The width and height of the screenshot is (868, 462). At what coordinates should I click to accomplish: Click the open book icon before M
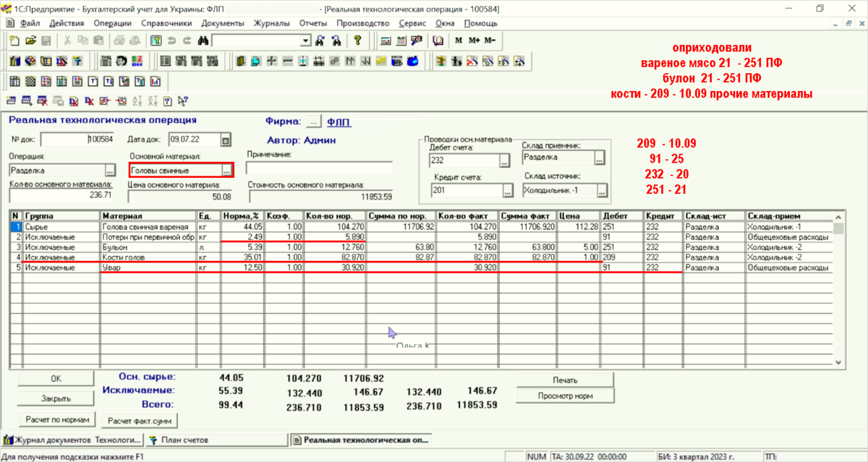point(438,40)
